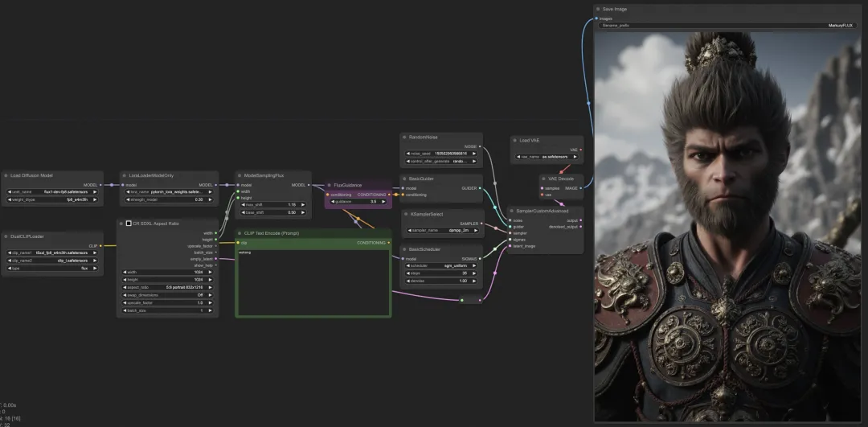Increase height value in CR SDXL Aspect Ratio
868x427 pixels.
[211, 280]
